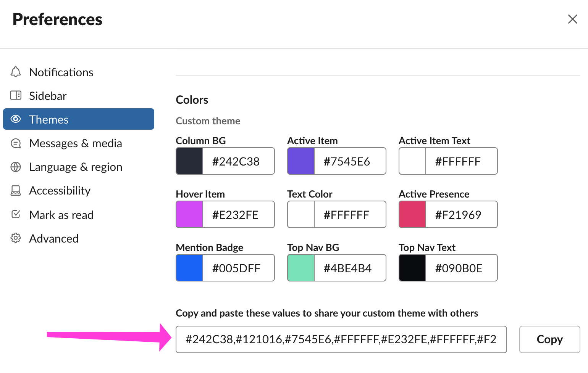Click the Sidebar panel icon
The height and width of the screenshot is (373, 588).
[16, 95]
